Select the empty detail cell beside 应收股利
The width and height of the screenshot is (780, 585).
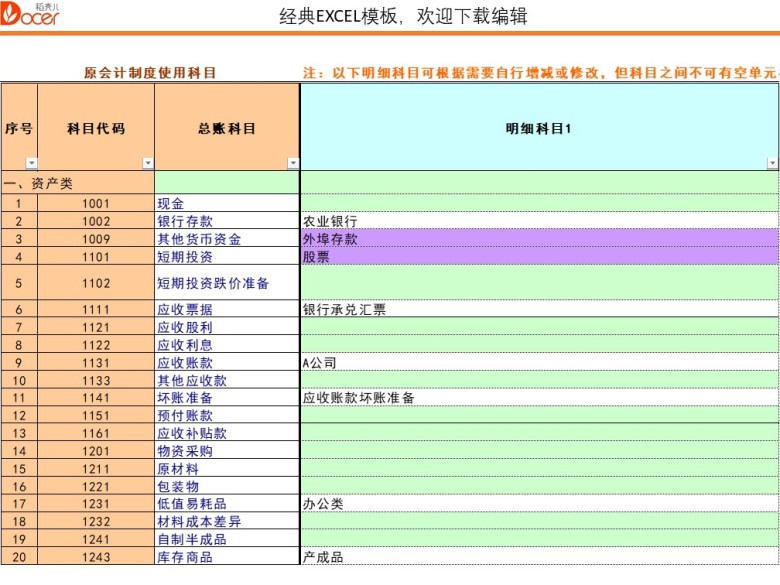(x=540, y=327)
